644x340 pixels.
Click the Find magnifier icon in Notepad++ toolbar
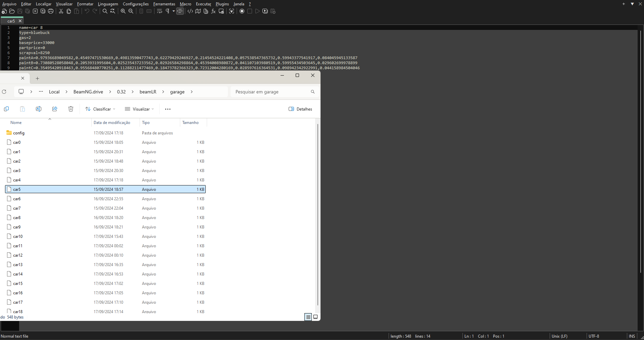coord(105,11)
